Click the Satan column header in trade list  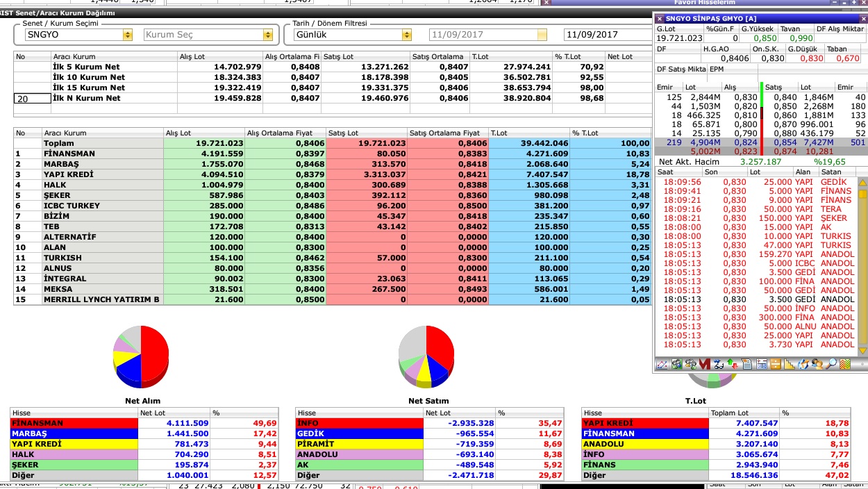837,171
